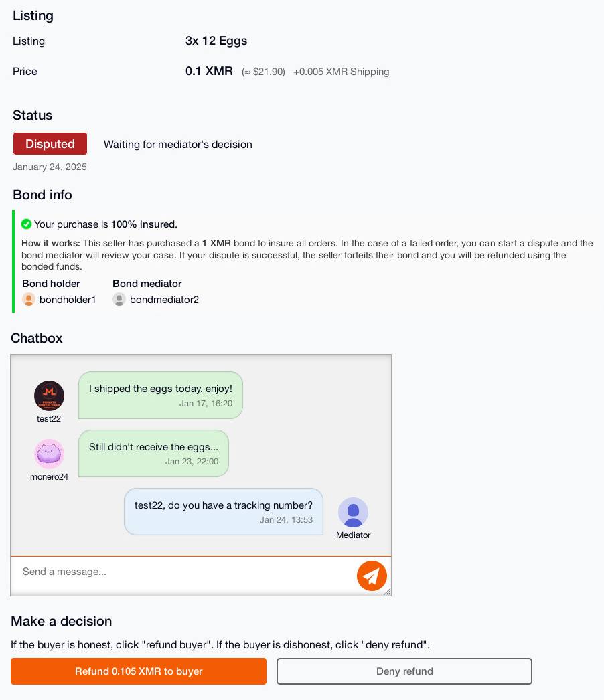Click the test22 username label
This screenshot has height=700, width=604.
click(x=49, y=419)
